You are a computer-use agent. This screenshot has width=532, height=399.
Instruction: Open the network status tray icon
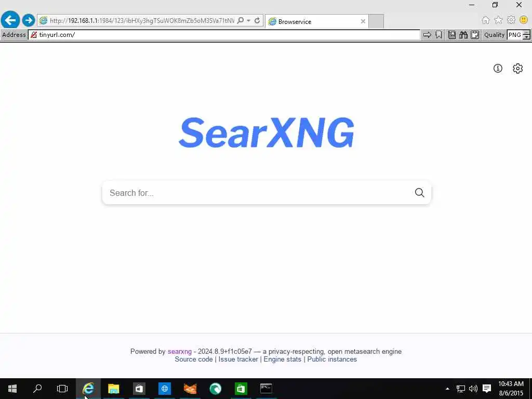pos(460,389)
